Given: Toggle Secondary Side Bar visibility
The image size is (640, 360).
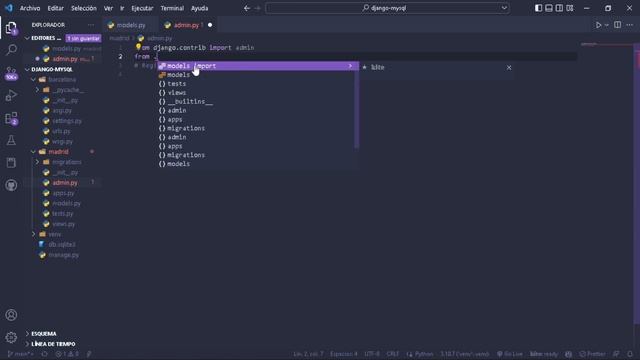Looking at the screenshot, I should point(559,8).
